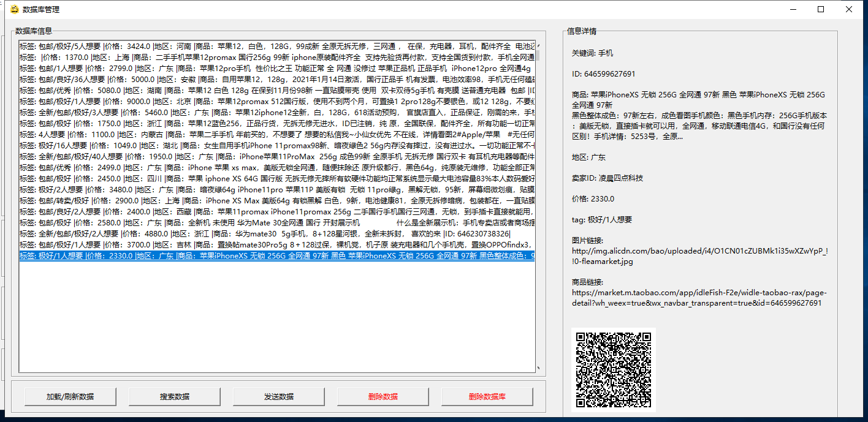Screen dimensions: 868x422
Task: Select the row priced 1950.0 iPhone苹果11ProMax
Action: 277,156
